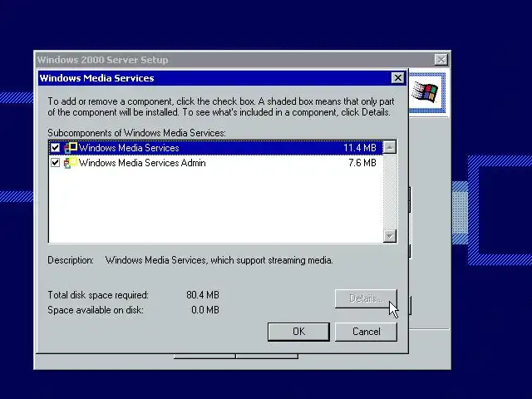Cancel the Windows Media Services dialog

(366, 332)
